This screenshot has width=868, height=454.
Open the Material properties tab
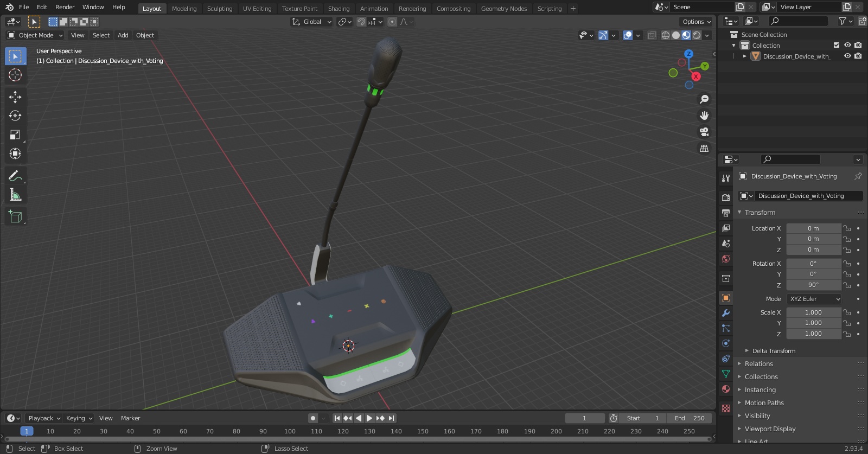point(726,389)
